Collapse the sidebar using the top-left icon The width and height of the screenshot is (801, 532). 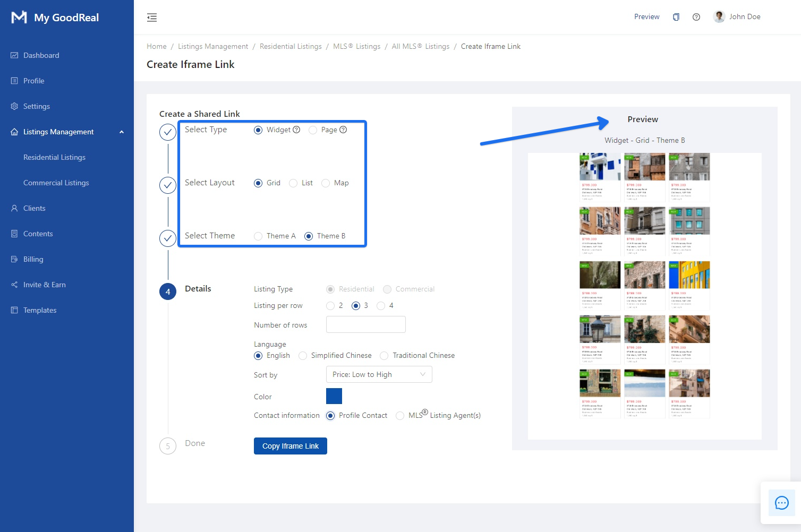(152, 18)
